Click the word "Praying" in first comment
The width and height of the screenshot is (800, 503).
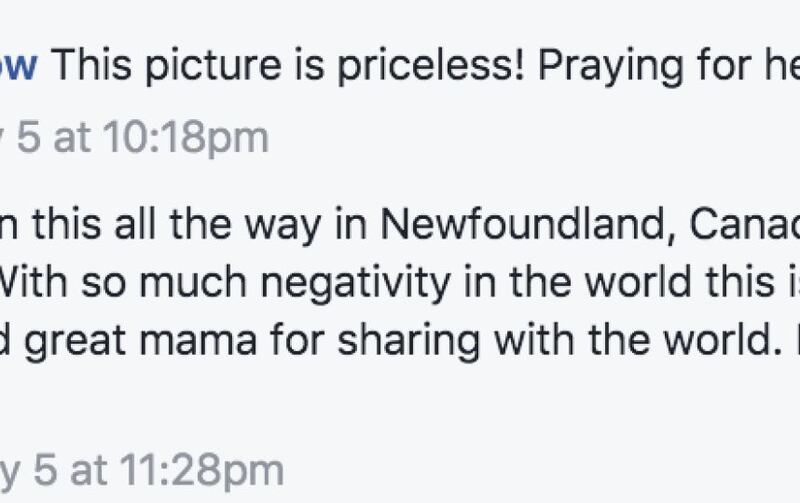coord(610,67)
